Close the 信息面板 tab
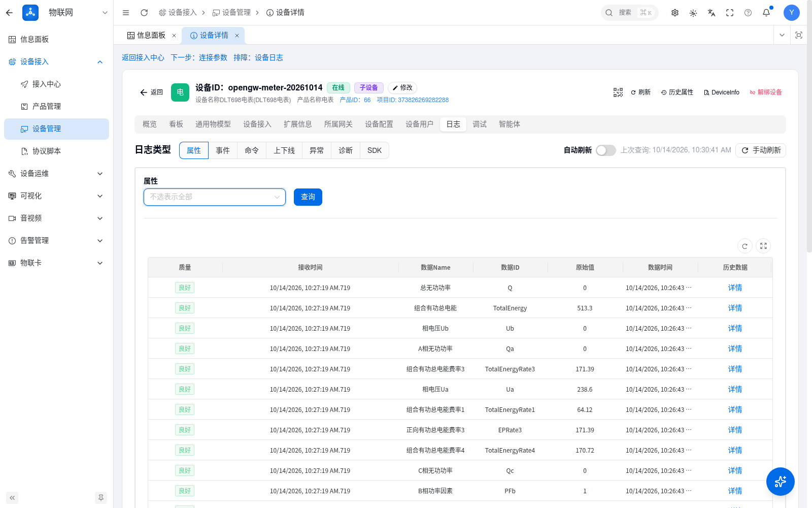812x508 pixels. (174, 36)
